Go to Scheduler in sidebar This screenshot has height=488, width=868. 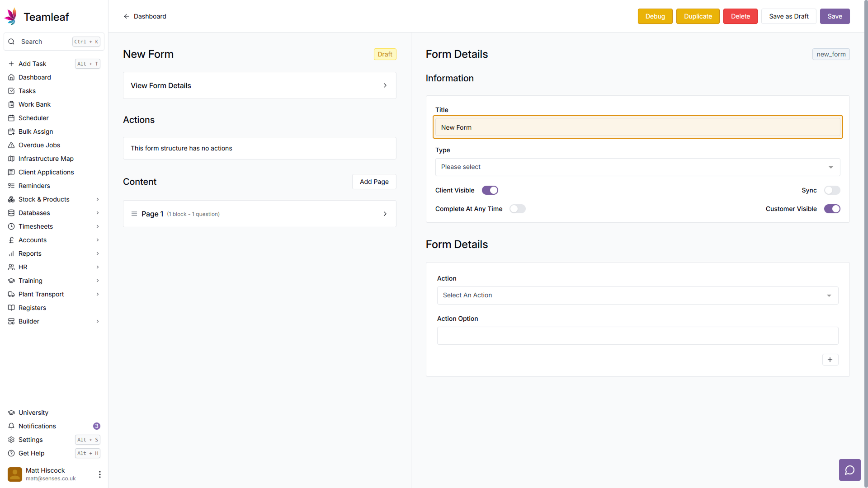tap(33, 118)
